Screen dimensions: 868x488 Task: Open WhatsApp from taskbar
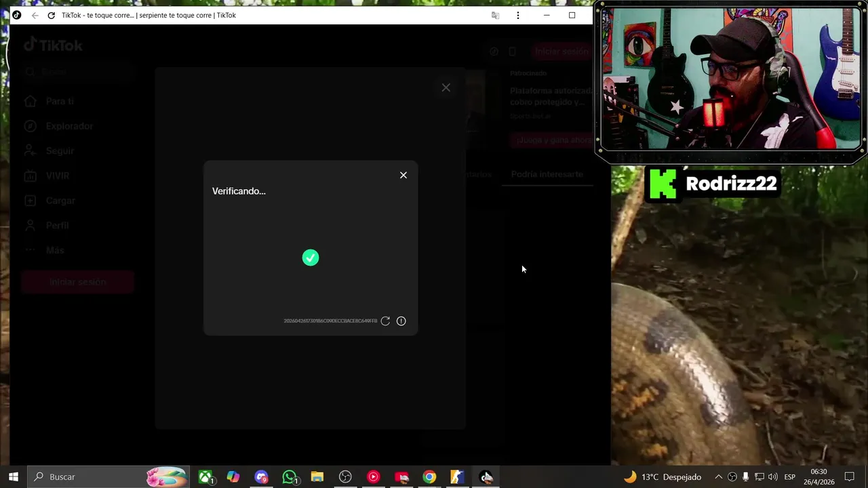click(290, 477)
